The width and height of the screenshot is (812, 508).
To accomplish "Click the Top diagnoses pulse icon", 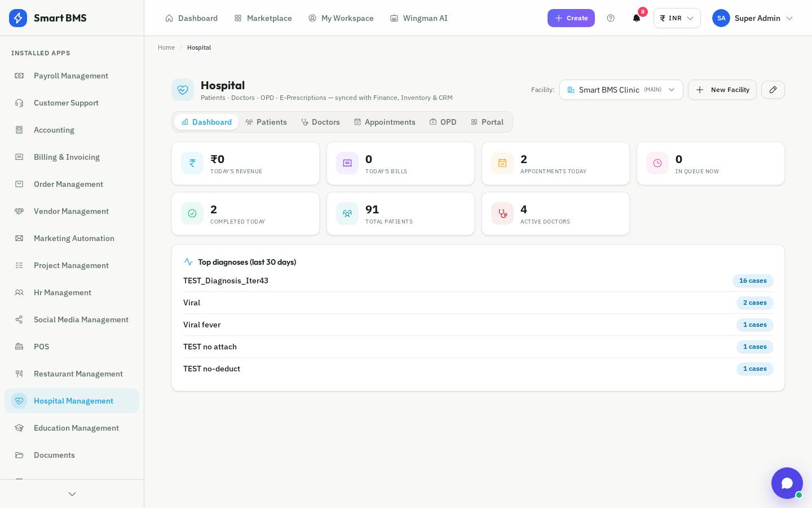I will (188, 262).
